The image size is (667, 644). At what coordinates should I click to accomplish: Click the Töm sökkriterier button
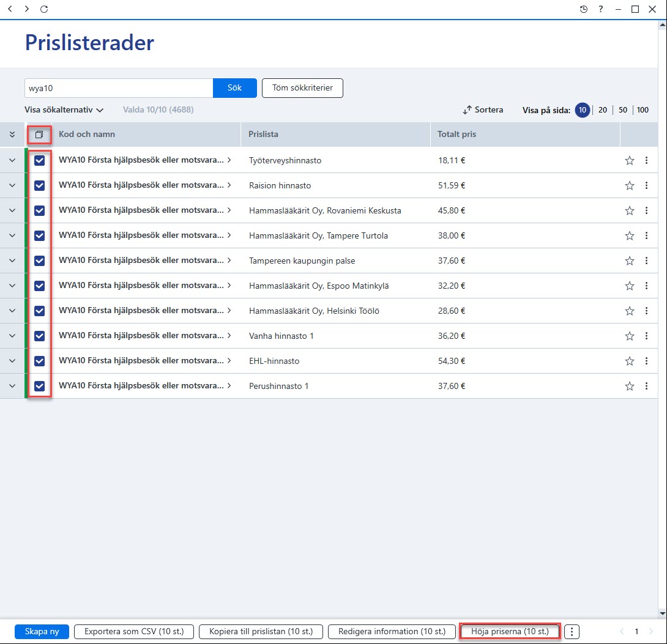(302, 88)
